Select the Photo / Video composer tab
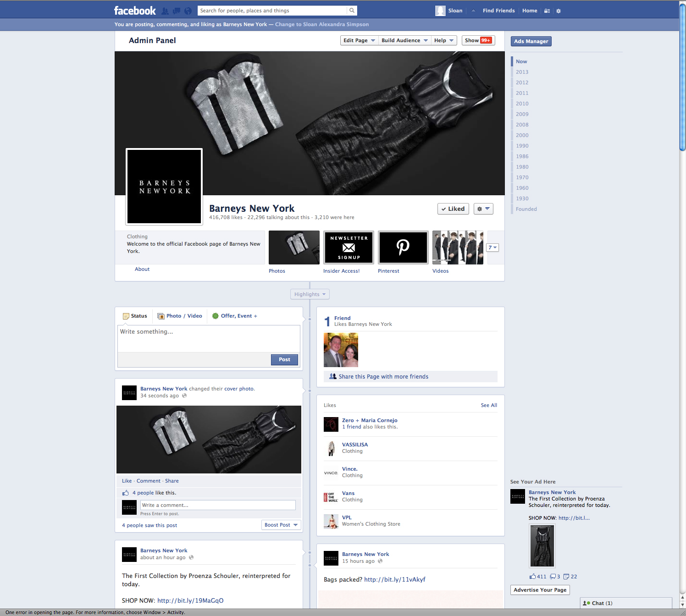 pos(180,316)
